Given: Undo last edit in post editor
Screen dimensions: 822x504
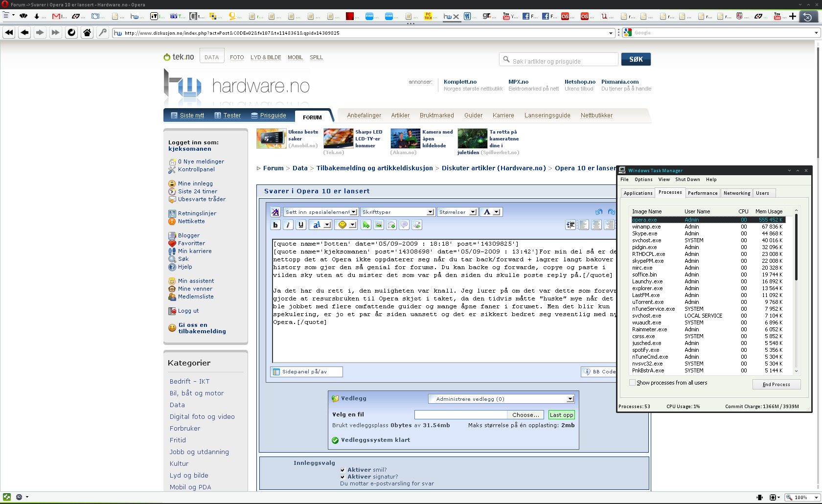Looking at the screenshot, I should 599,212.
